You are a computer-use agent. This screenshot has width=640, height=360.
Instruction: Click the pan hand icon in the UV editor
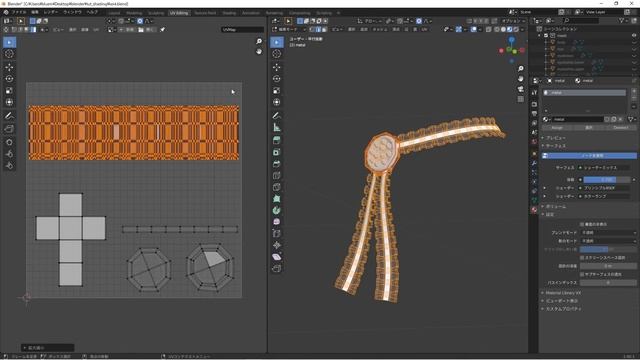click(259, 51)
